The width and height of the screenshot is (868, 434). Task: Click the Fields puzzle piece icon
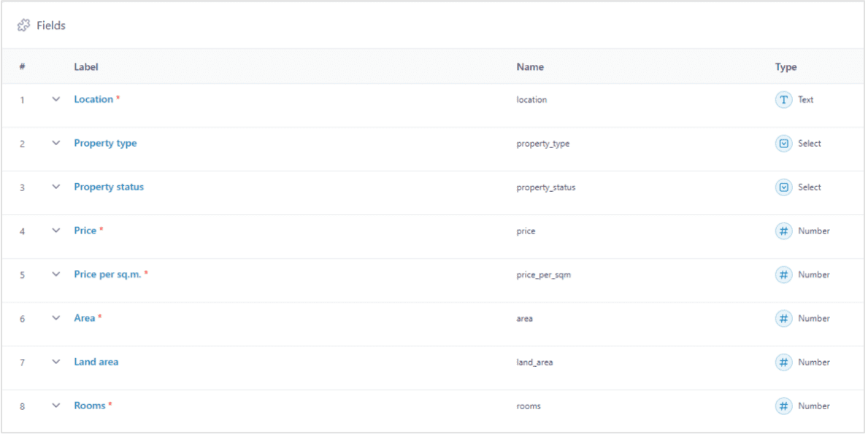23,26
